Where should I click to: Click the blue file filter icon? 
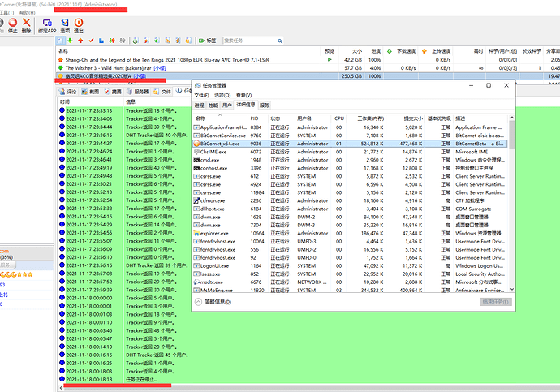[101, 41]
